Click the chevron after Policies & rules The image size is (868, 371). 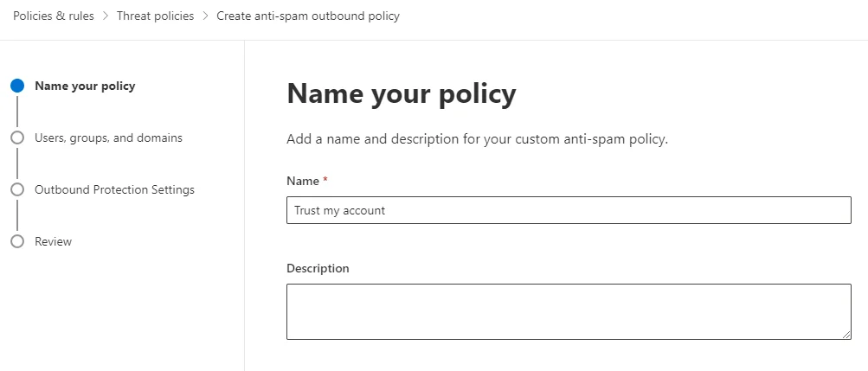pyautogui.click(x=106, y=16)
